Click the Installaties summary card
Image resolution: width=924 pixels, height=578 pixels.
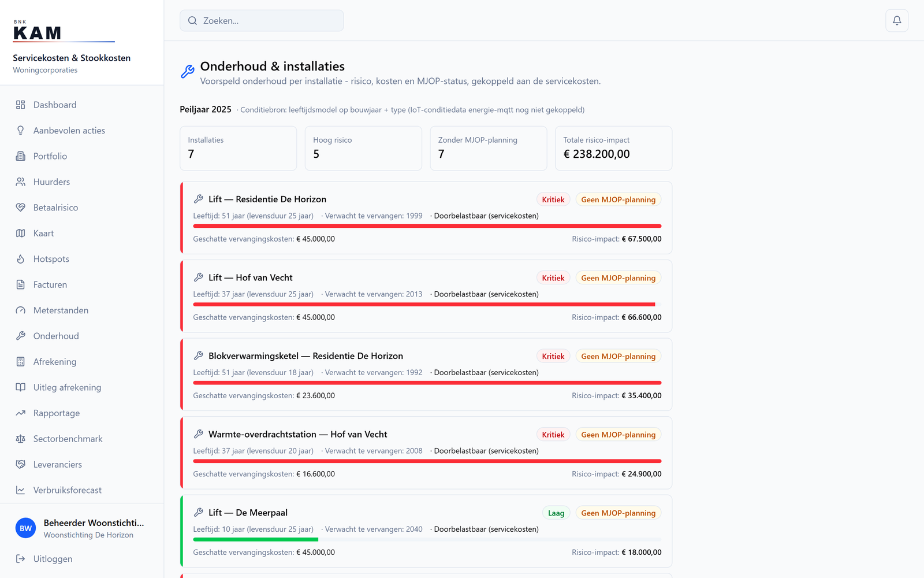coord(239,149)
